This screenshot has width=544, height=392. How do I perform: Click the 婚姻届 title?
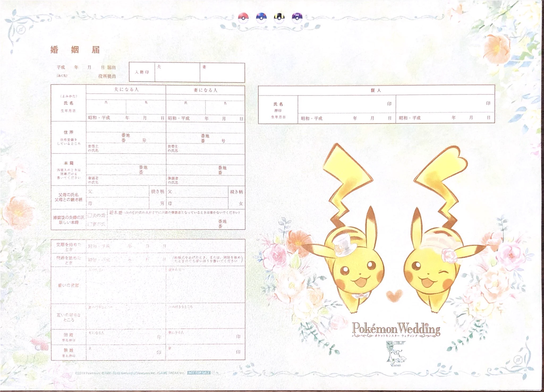click(x=75, y=50)
